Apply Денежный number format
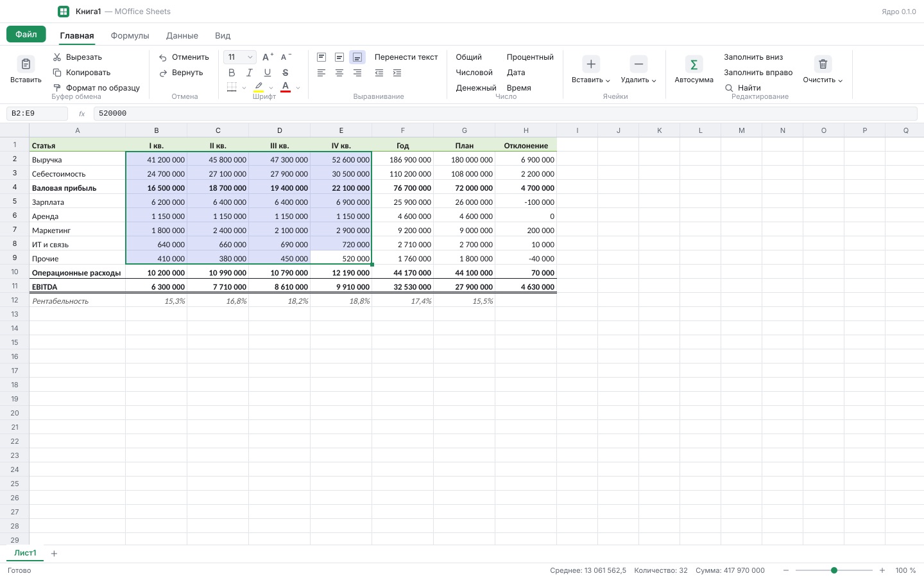 pyautogui.click(x=476, y=88)
